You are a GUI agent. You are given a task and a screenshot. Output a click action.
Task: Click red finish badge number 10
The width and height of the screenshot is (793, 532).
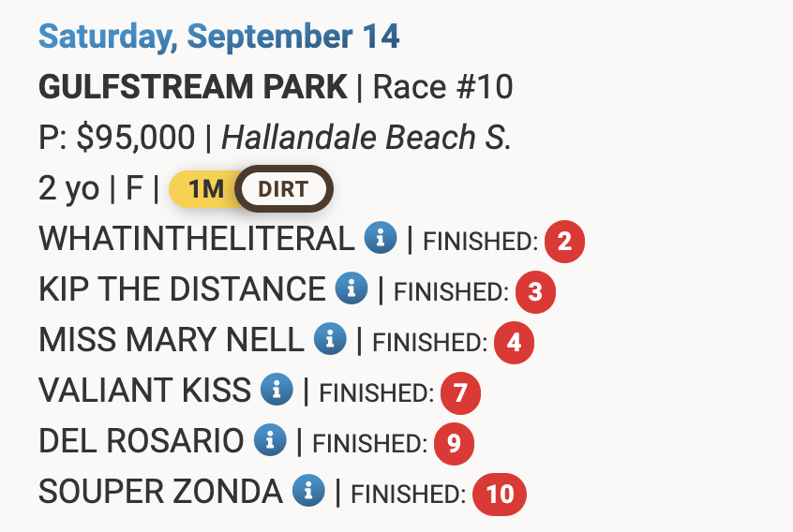click(x=501, y=494)
